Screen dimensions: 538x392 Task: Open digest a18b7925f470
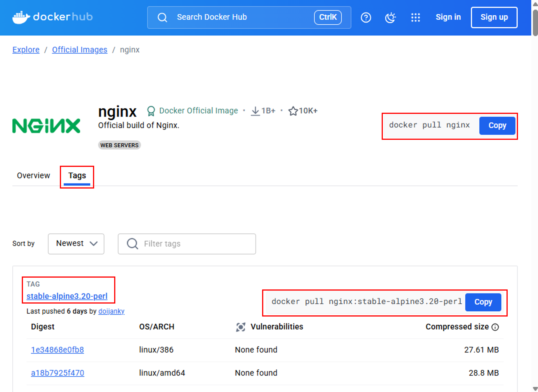pyautogui.click(x=57, y=373)
